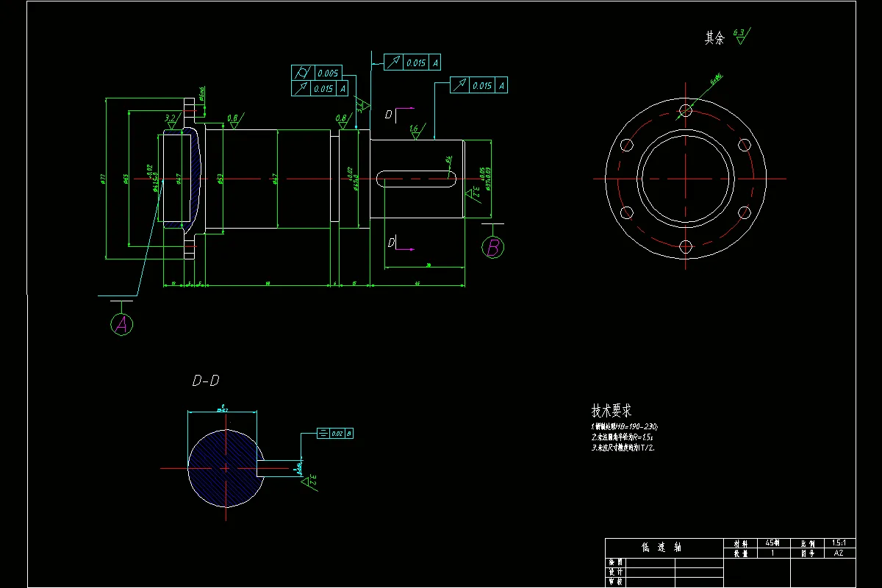Image resolution: width=882 pixels, height=588 pixels.
Task: Pick the rightmost runout 0.015 A frame
Action: point(478,85)
